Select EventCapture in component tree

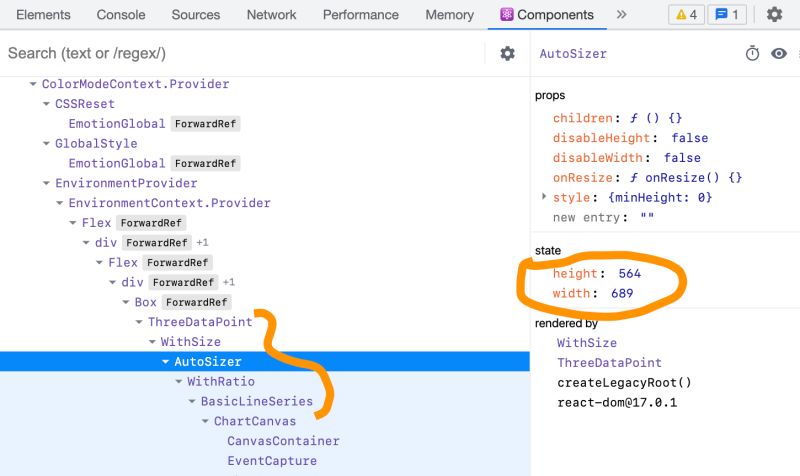272,461
